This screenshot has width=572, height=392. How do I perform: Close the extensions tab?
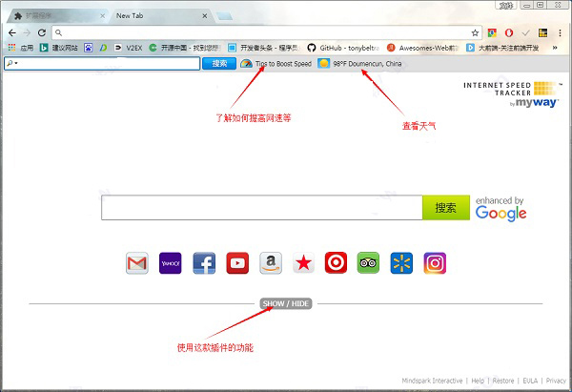(103, 16)
